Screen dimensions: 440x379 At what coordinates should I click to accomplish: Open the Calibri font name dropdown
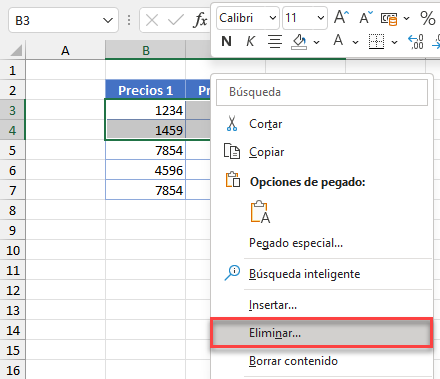pos(272,18)
